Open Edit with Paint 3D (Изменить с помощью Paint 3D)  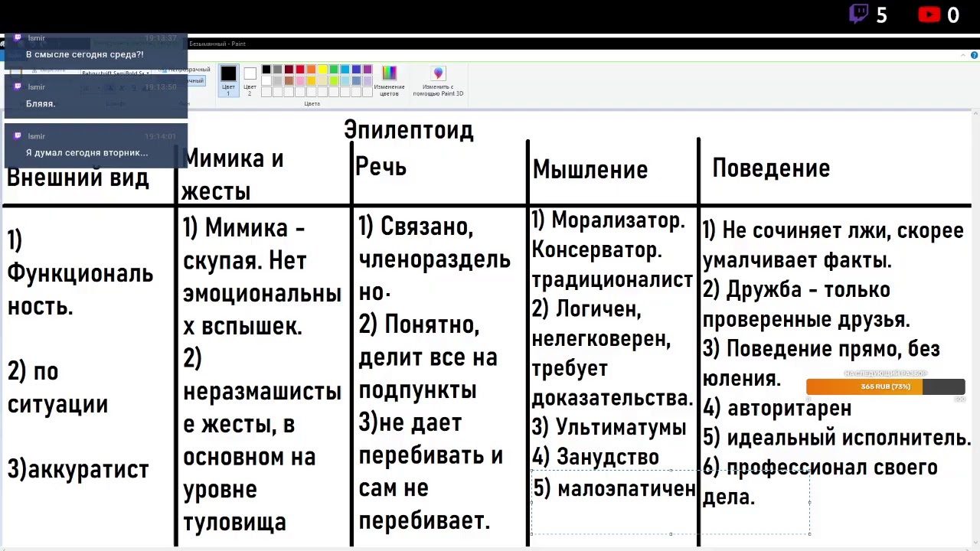438,81
